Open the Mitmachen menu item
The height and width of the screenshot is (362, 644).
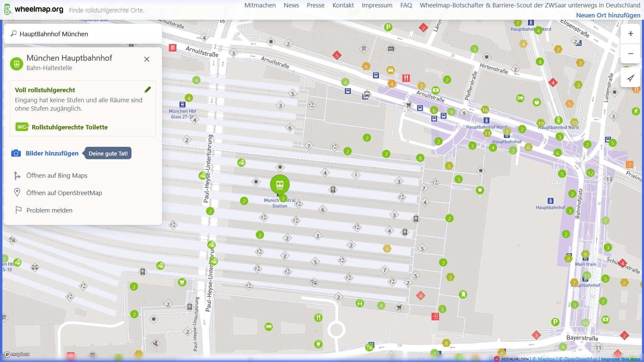[x=260, y=5]
